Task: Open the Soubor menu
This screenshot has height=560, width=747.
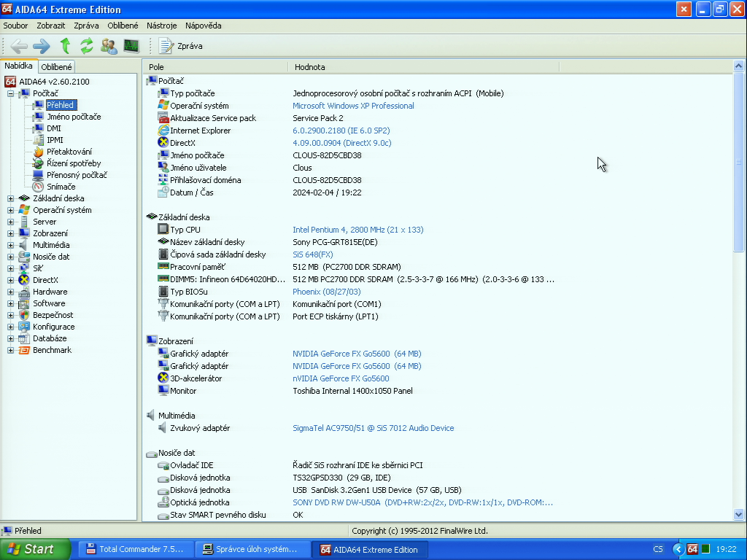Action: [15, 26]
